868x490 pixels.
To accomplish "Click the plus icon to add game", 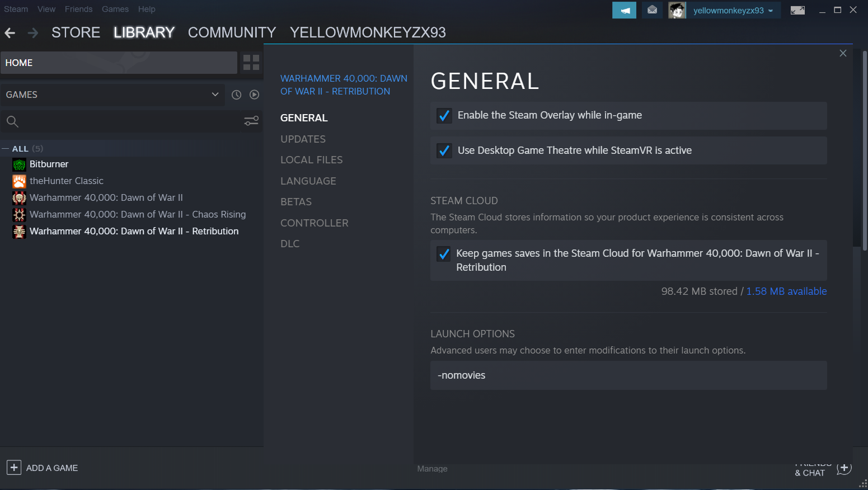I will point(14,468).
